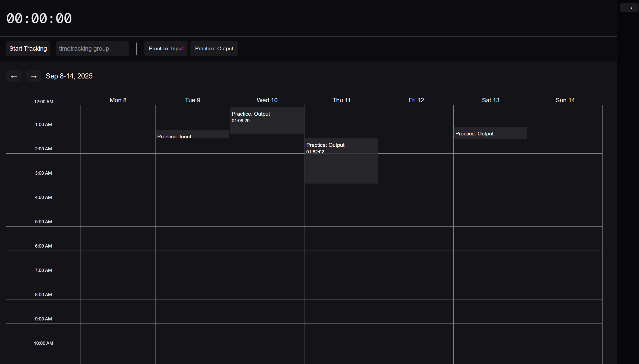The height and width of the screenshot is (364, 639).
Task: Select the Practice: Input preset
Action: tap(166, 49)
